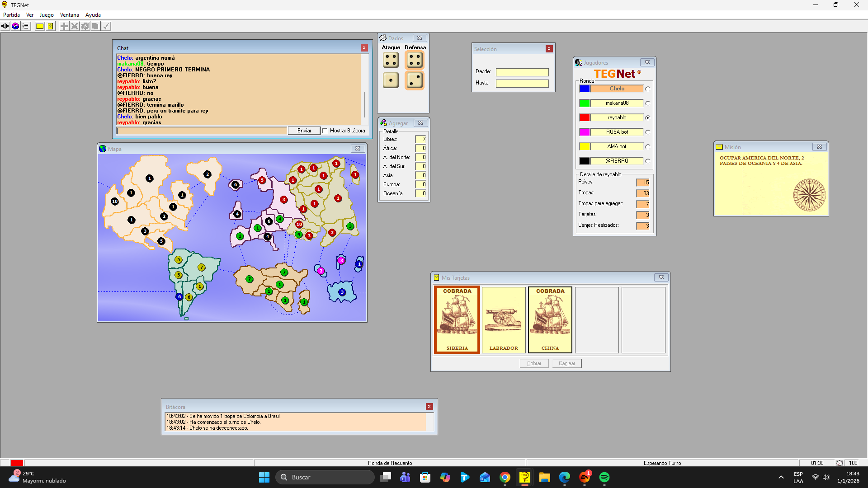Click the yellow country cards toolbar icon
Viewport: 868px width, 488px height.
(x=51, y=26)
